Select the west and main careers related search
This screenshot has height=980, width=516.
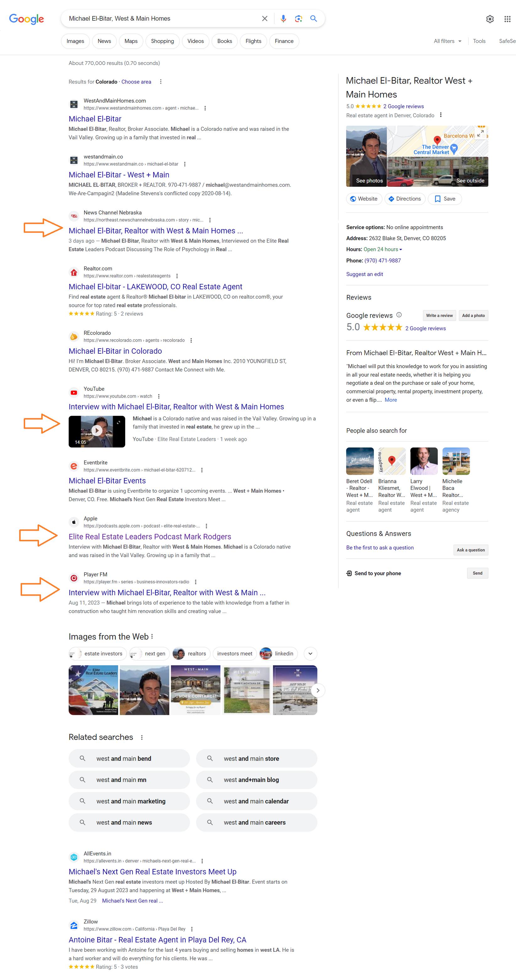pos(256,822)
